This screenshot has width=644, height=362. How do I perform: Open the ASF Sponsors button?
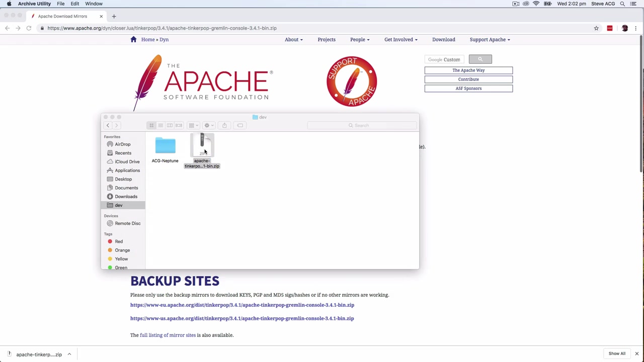pos(468,88)
